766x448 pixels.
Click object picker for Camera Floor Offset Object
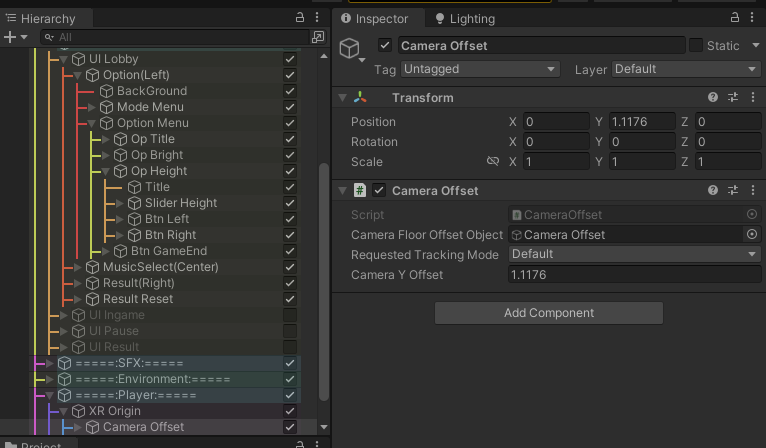click(x=752, y=235)
